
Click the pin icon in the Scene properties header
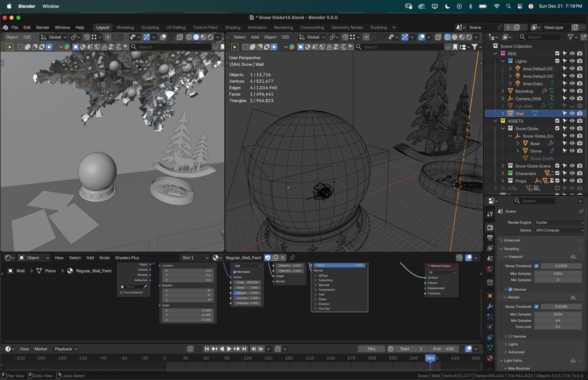(581, 211)
